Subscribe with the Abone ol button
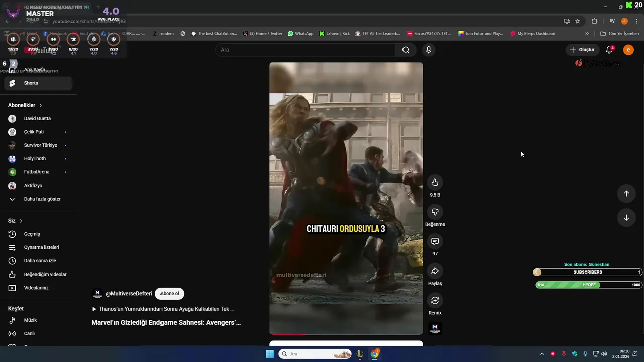The width and height of the screenshot is (644, 362). pyautogui.click(x=170, y=294)
